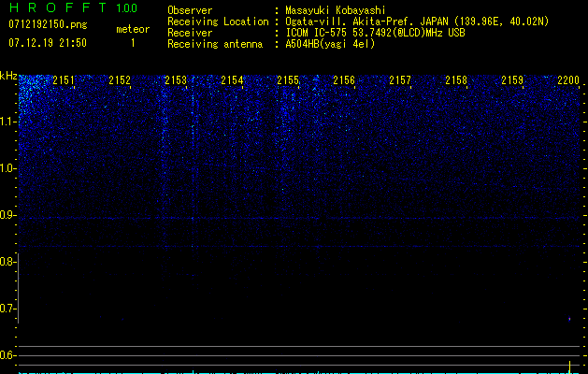Viewport: 588px width, 374px height.
Task: Click the meteor count value 1
Action: click(133, 43)
